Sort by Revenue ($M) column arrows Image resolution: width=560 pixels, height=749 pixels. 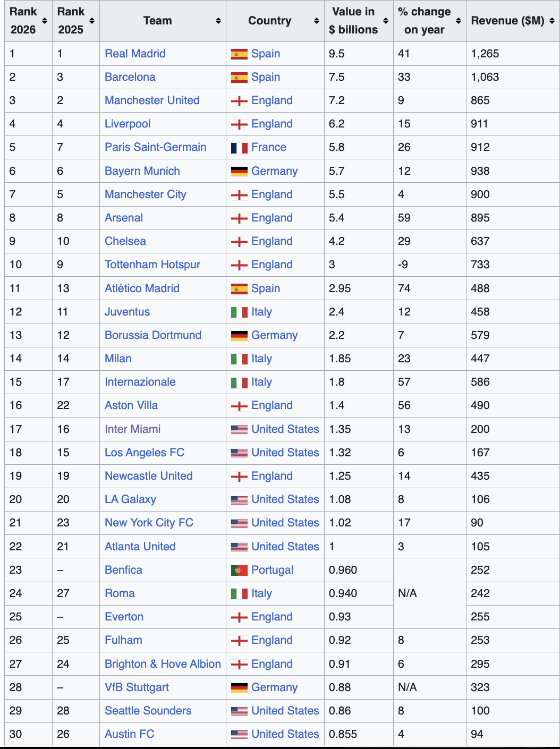pyautogui.click(x=552, y=21)
